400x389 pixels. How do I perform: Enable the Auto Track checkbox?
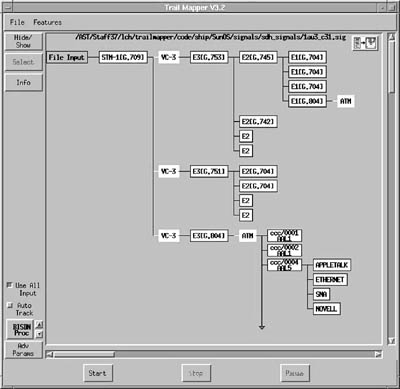tap(10, 305)
